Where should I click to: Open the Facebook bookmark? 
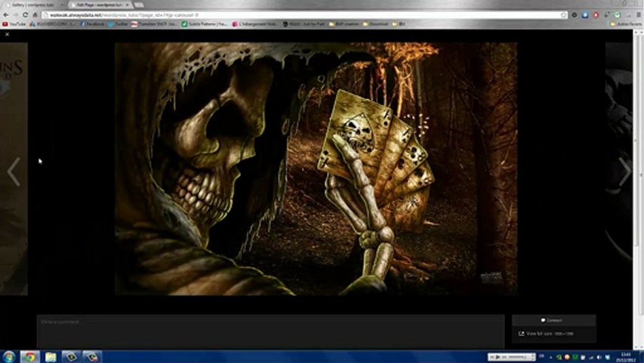pyautogui.click(x=92, y=24)
